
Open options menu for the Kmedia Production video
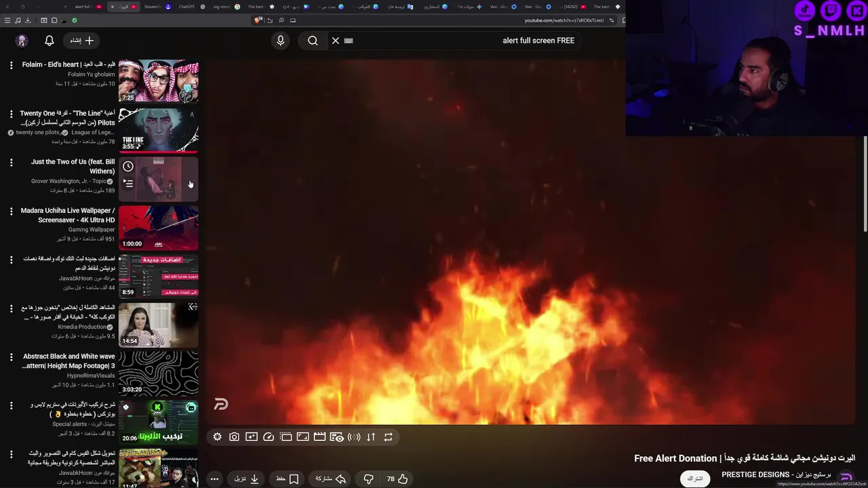(11, 308)
